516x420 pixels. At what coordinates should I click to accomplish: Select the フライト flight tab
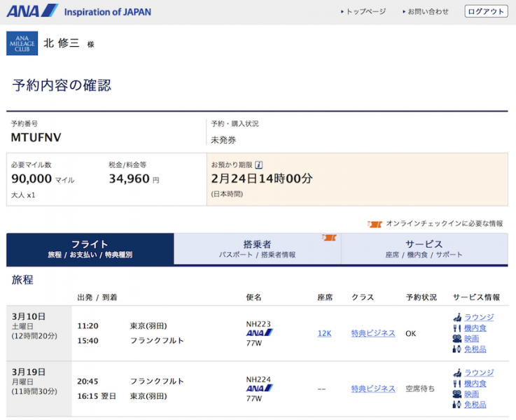click(90, 249)
